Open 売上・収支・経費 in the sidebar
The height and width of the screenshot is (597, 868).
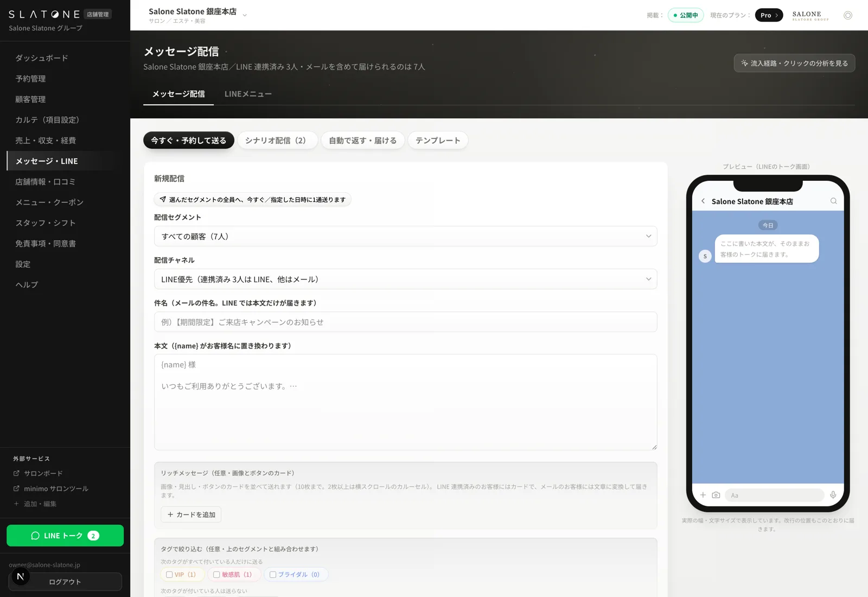pyautogui.click(x=65, y=141)
